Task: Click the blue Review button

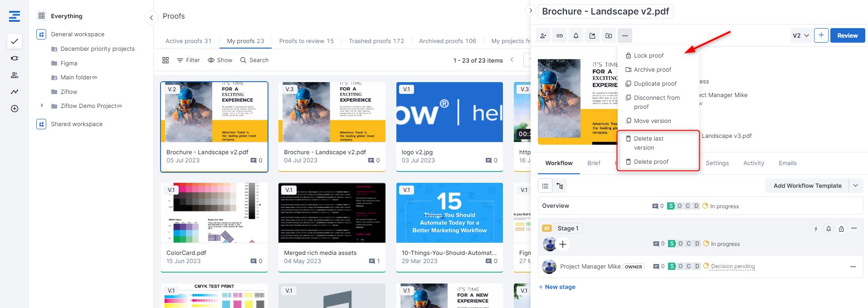Action: tap(847, 35)
